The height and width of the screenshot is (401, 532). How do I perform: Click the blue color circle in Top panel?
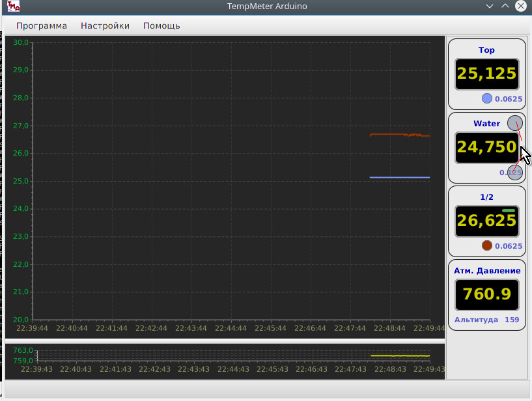click(487, 98)
